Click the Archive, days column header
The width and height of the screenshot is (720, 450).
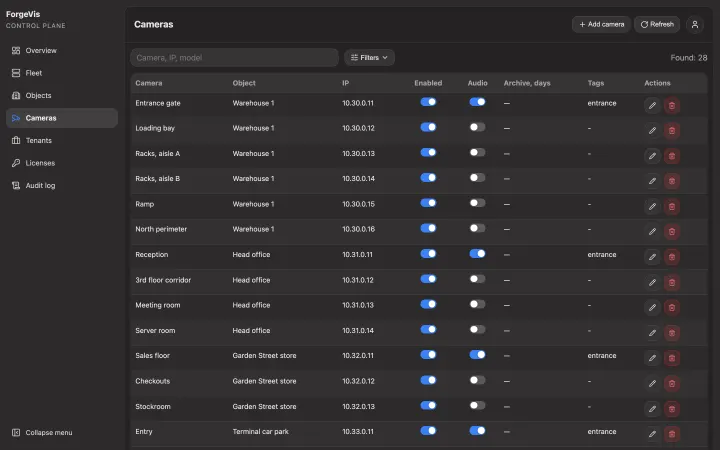[x=527, y=83]
